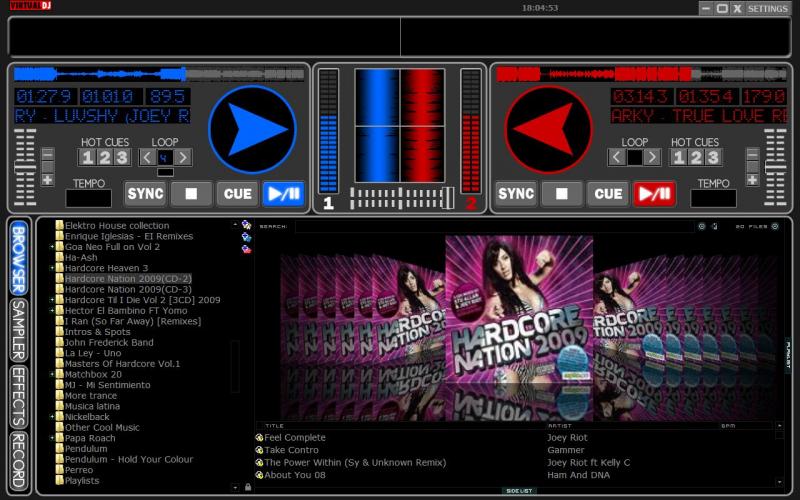Expand Goa Neo Full on Vol 2 folder
This screenshot has width=800, height=500.
tap(52, 247)
